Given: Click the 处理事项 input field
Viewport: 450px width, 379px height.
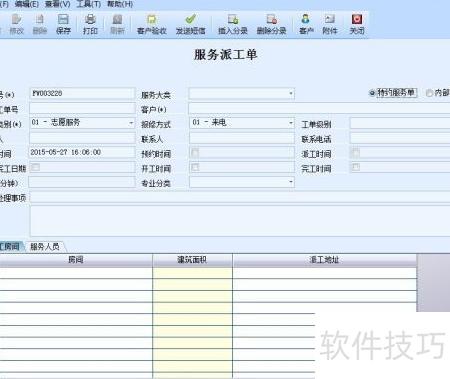Looking at the screenshot, I should 240,197.
